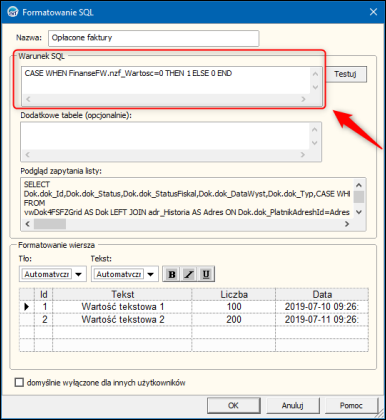Click the Liczba column header
Viewport: 386px width, 420px height.
click(x=234, y=294)
